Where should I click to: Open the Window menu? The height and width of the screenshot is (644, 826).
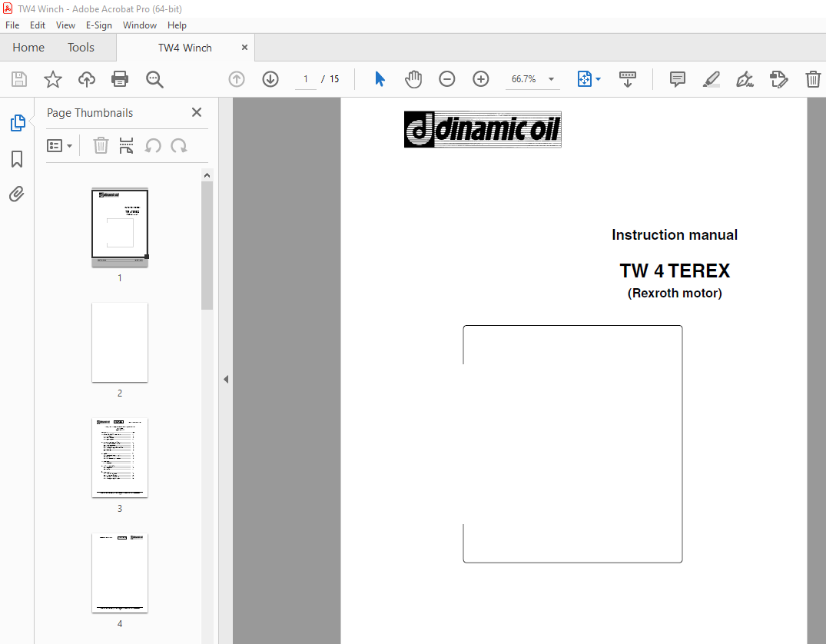(x=140, y=25)
